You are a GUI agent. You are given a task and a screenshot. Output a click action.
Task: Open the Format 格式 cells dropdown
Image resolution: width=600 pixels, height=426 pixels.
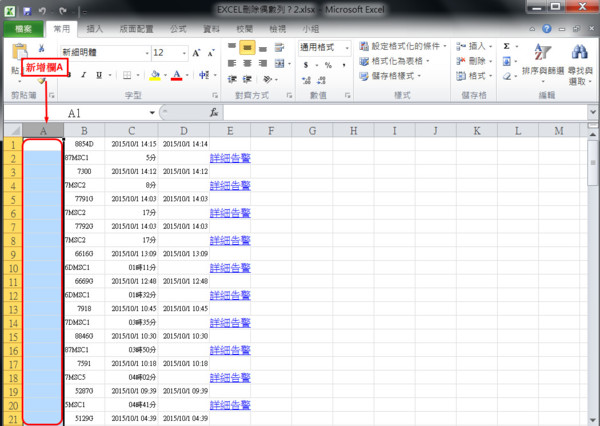474,76
